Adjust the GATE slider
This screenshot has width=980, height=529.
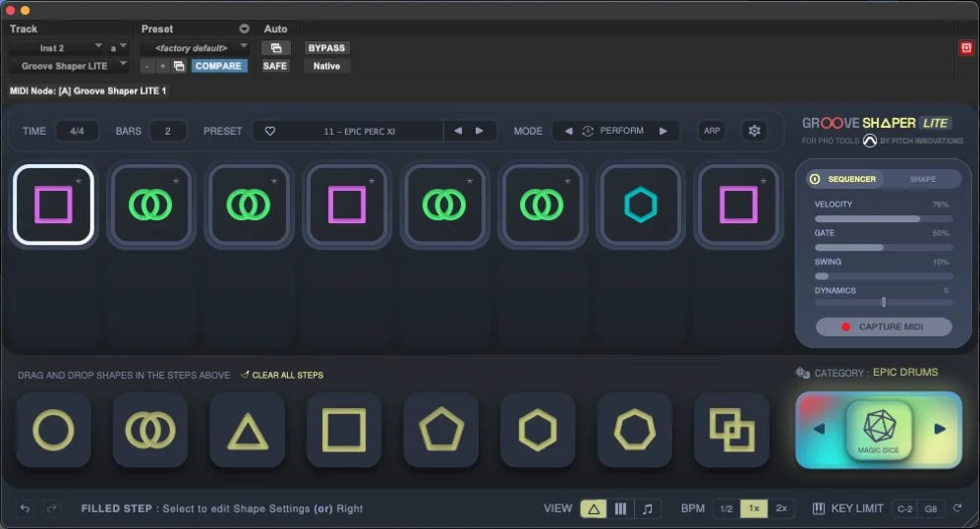click(x=884, y=248)
